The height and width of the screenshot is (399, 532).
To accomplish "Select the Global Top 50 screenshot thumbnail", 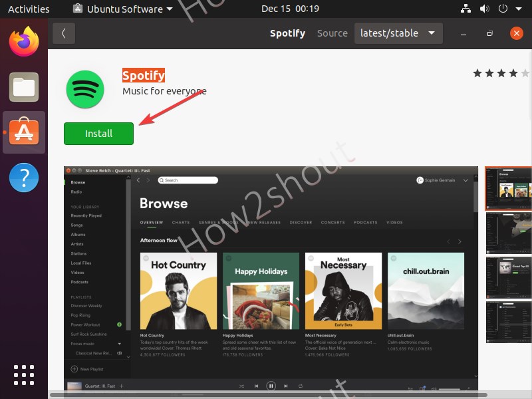I will click(x=509, y=277).
